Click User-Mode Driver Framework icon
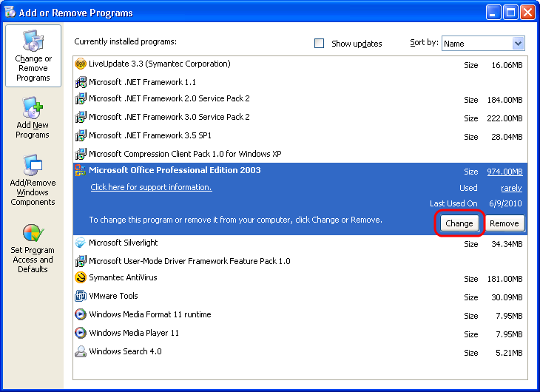The width and height of the screenshot is (540, 392). [x=81, y=261]
